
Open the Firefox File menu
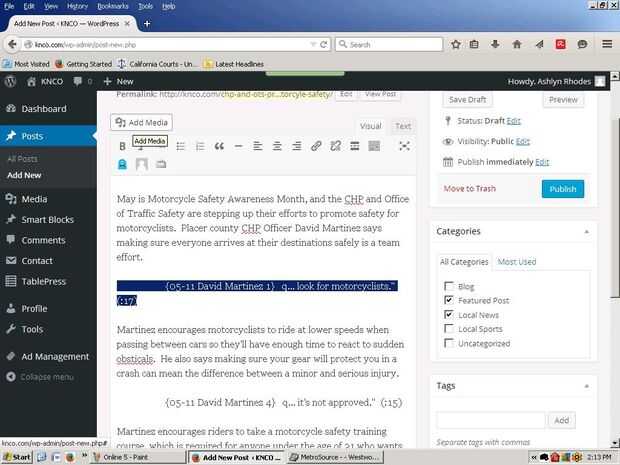point(9,6)
